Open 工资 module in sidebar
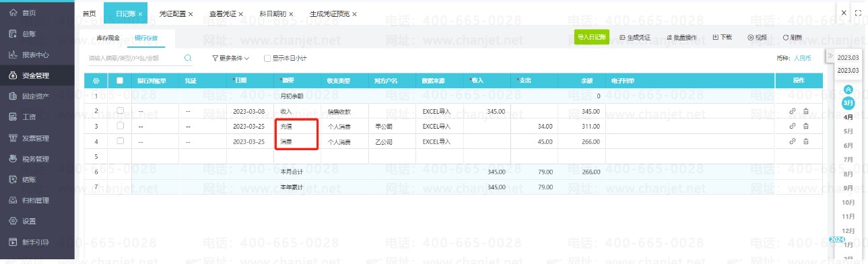 37,117
